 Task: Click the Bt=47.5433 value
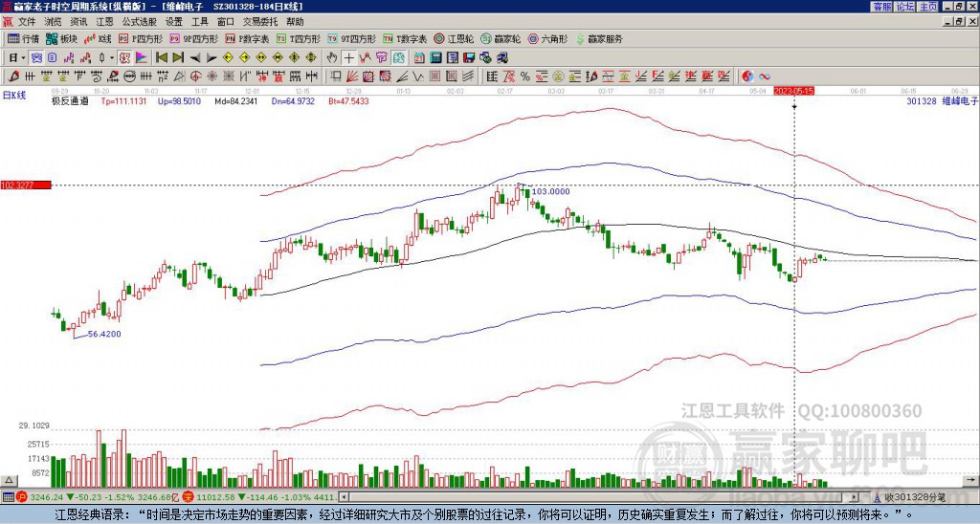click(x=348, y=100)
